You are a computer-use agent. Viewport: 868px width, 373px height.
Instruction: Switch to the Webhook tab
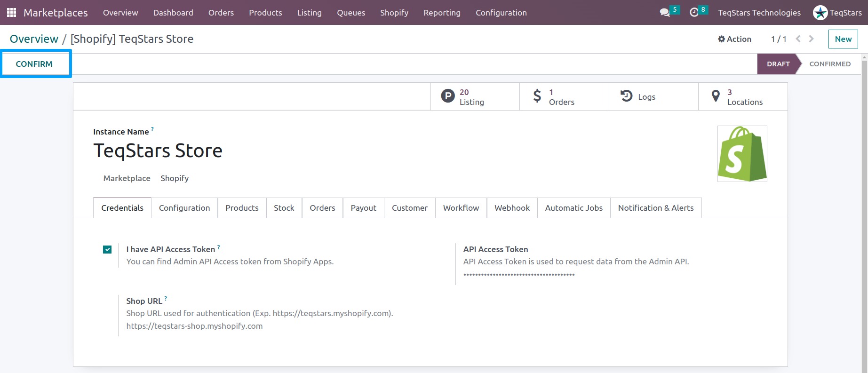[x=512, y=208]
